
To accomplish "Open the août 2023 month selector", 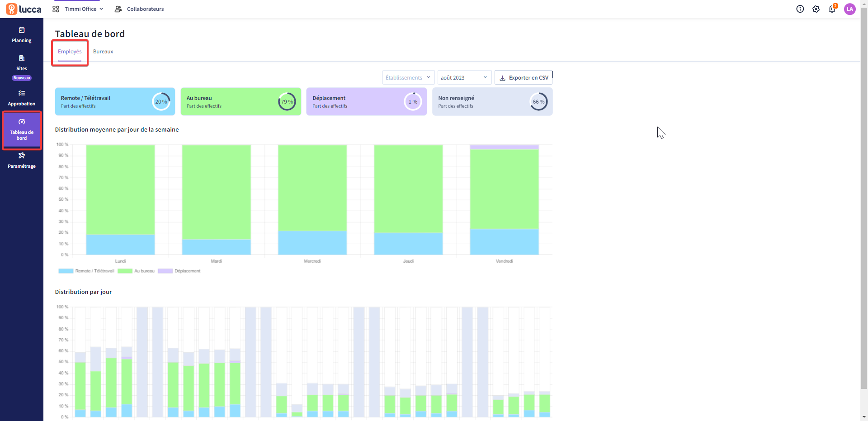I will coord(464,77).
